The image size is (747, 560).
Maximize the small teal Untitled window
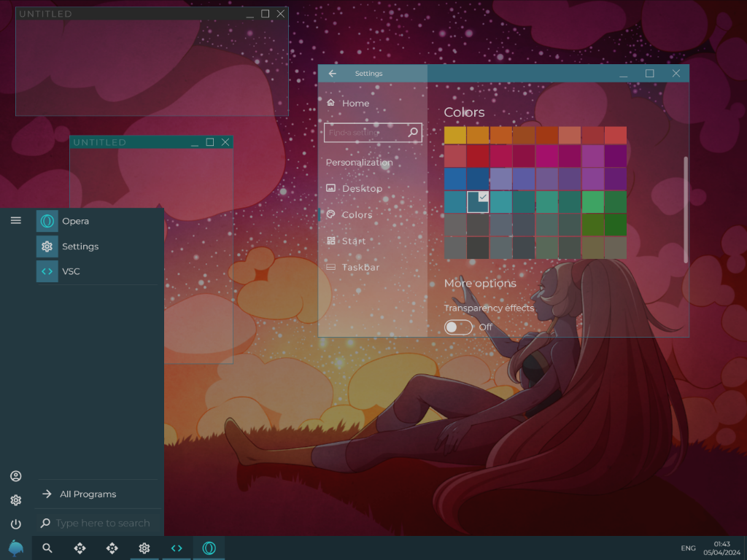click(x=209, y=142)
